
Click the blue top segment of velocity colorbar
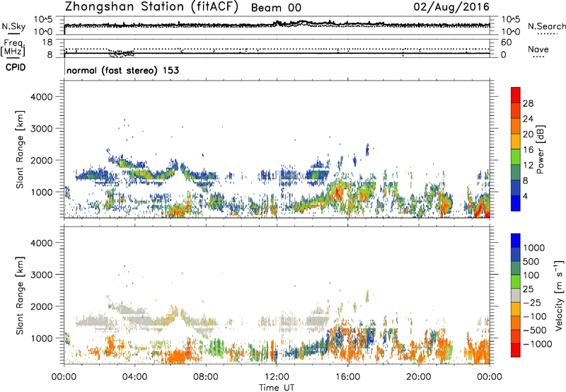click(516, 241)
